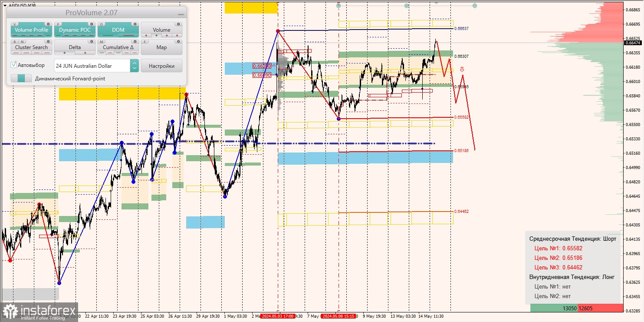Click the boxed 0.66230 price label

pos(262,66)
